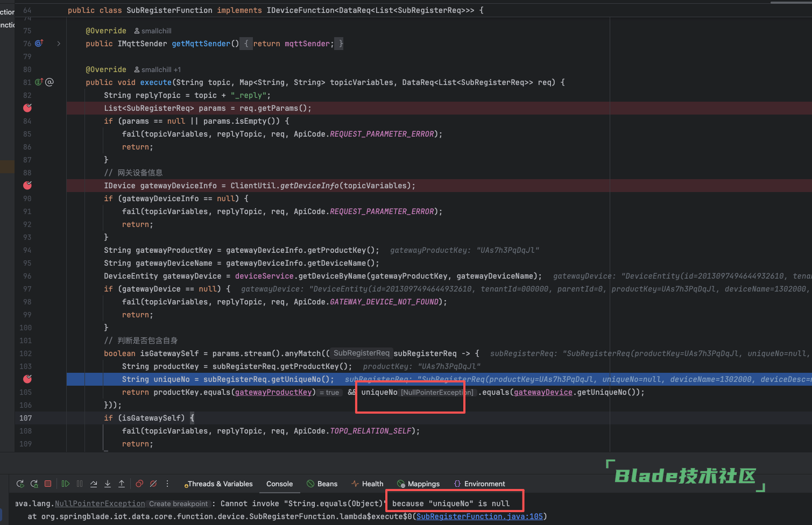The image size is (812, 525).
Task: Click the Step Into arrow
Action: tap(108, 484)
